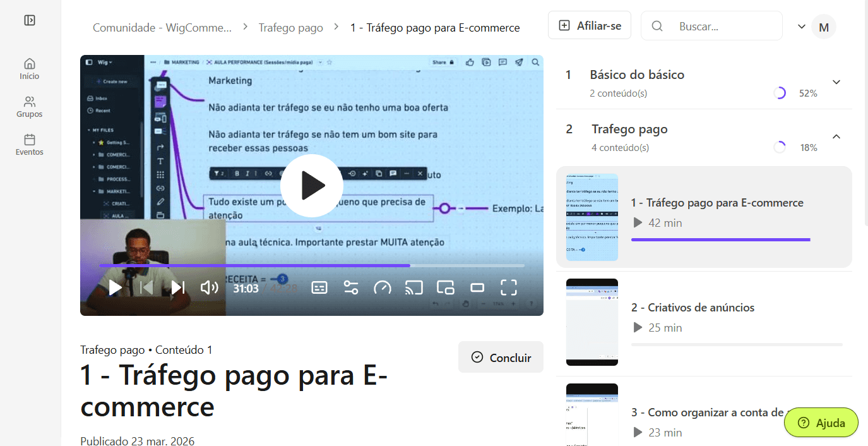
Task: Click the 18% progress circle
Action: pos(780,147)
